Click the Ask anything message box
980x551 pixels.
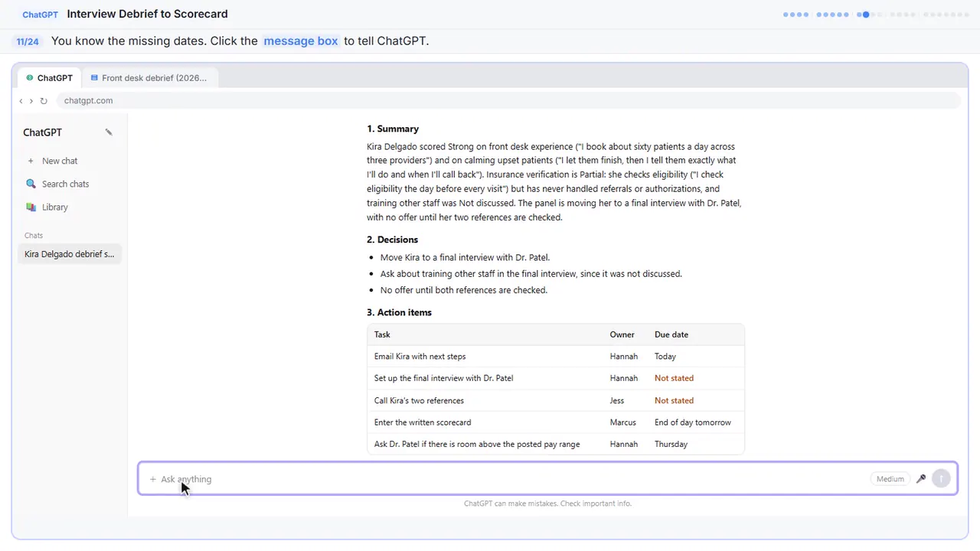547,479
